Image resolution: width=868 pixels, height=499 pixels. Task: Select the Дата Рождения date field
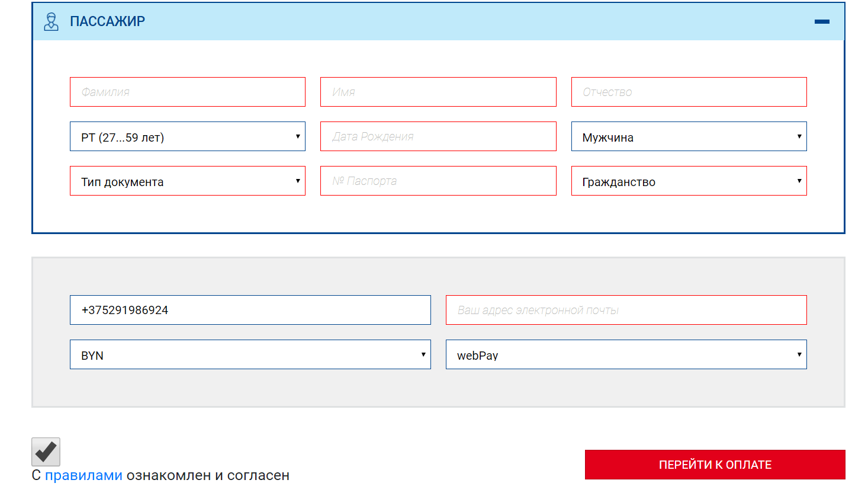438,136
